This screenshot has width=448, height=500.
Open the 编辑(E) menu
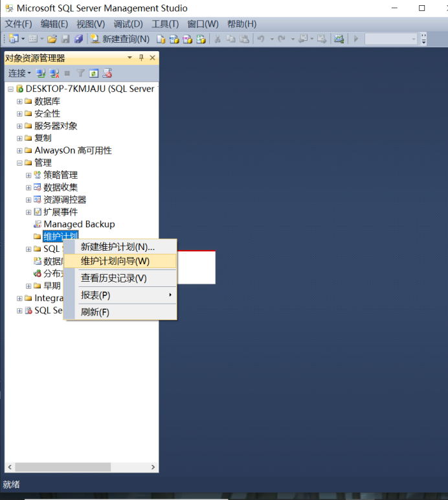click(54, 24)
